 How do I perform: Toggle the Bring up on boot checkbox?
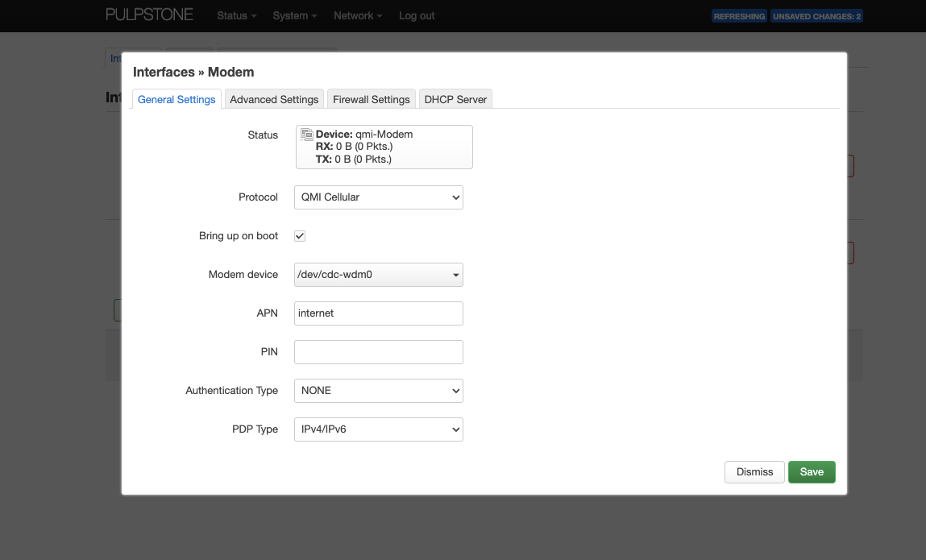[300, 236]
